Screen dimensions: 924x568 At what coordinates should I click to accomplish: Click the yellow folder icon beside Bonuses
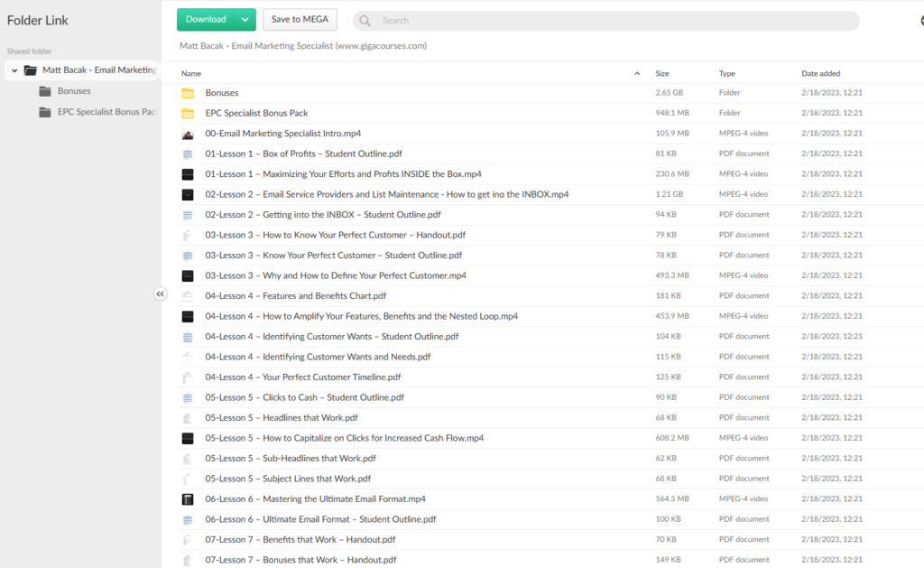188,92
